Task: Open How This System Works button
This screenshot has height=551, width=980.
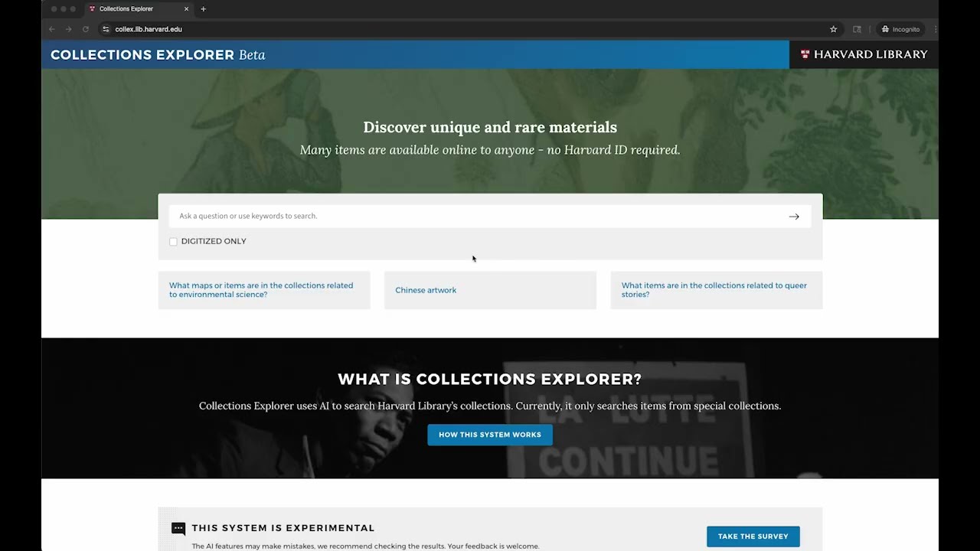Action: tap(490, 435)
